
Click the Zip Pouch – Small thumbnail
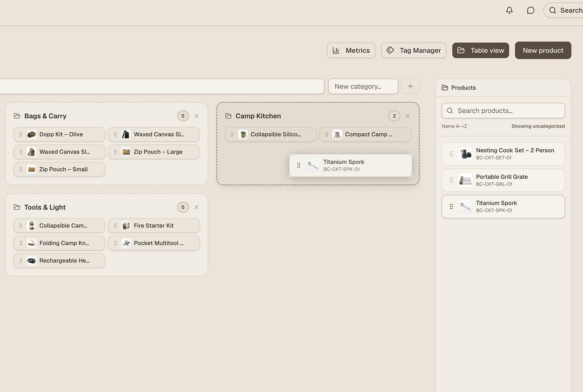coord(32,169)
